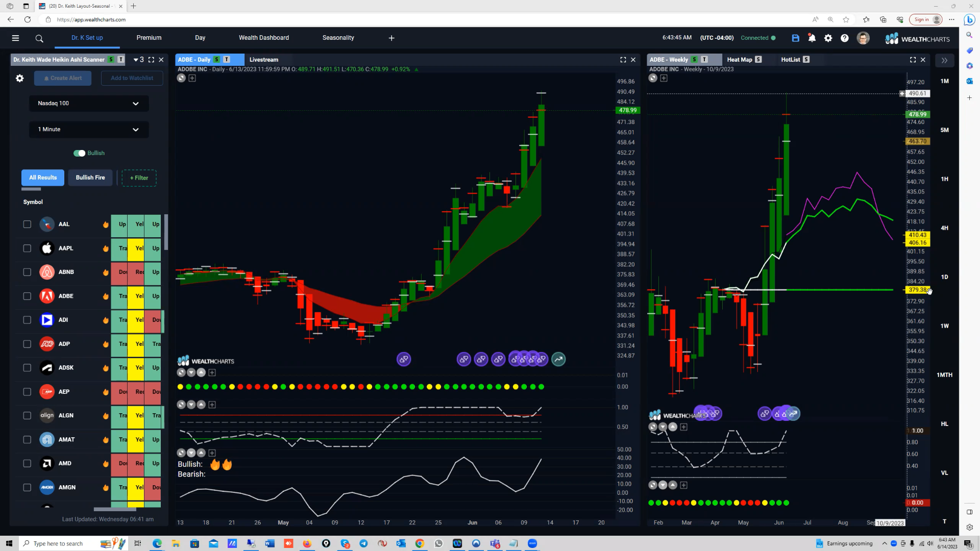Check the AAPL row checkbox

tap(27, 248)
